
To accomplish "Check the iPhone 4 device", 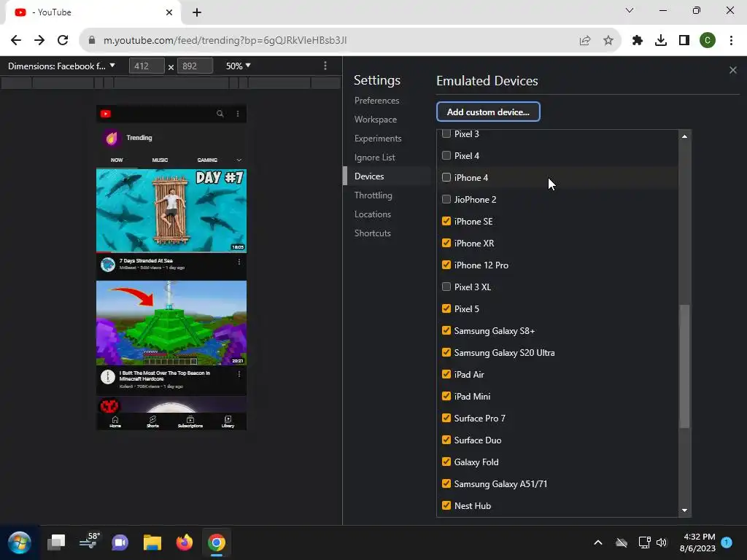I will (446, 177).
